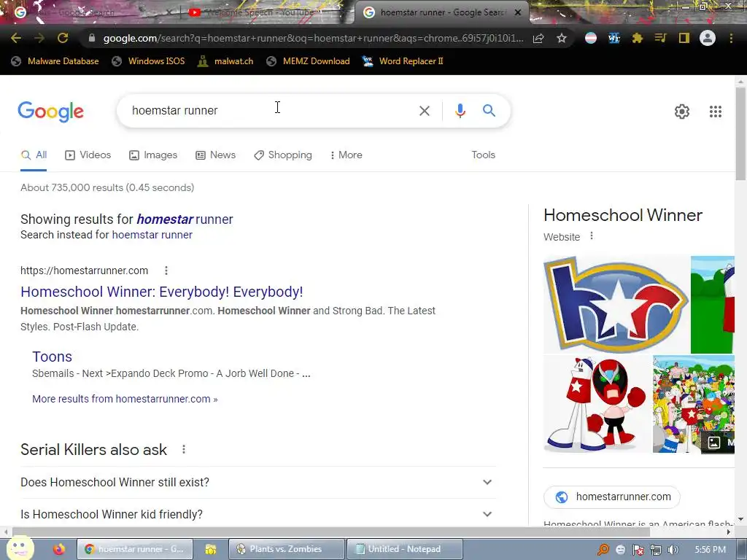Start voice search with microphone icon
Screen dimensions: 747x560
[x=460, y=111]
